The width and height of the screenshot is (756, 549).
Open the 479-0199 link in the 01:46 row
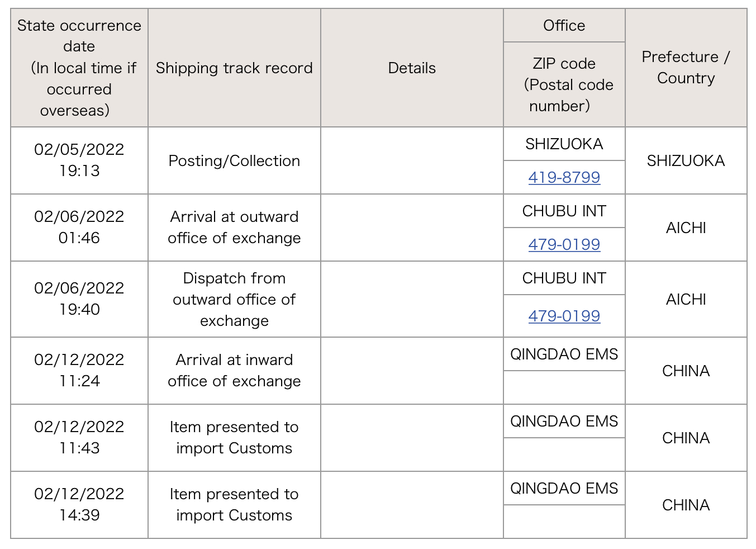[564, 244]
